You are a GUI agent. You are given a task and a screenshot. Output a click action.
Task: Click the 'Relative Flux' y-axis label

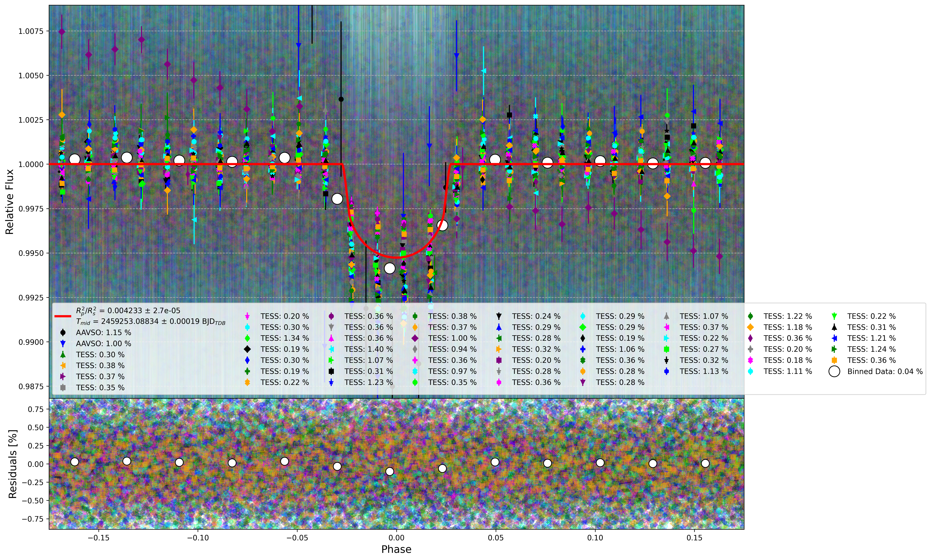9,202
